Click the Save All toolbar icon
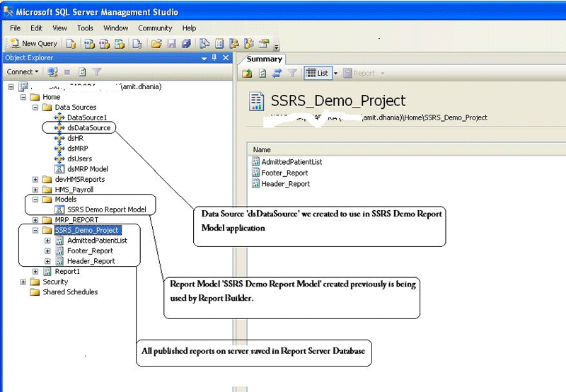Image resolution: width=566 pixels, height=392 pixels. pos(186,44)
